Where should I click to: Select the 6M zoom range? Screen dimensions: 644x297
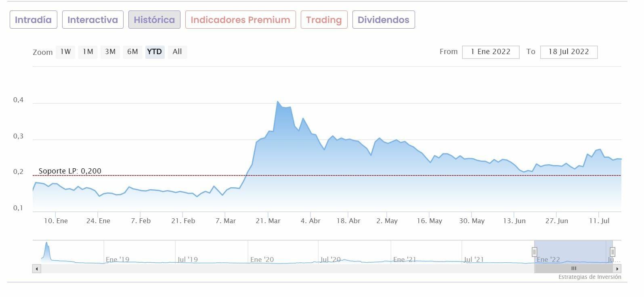tap(132, 52)
